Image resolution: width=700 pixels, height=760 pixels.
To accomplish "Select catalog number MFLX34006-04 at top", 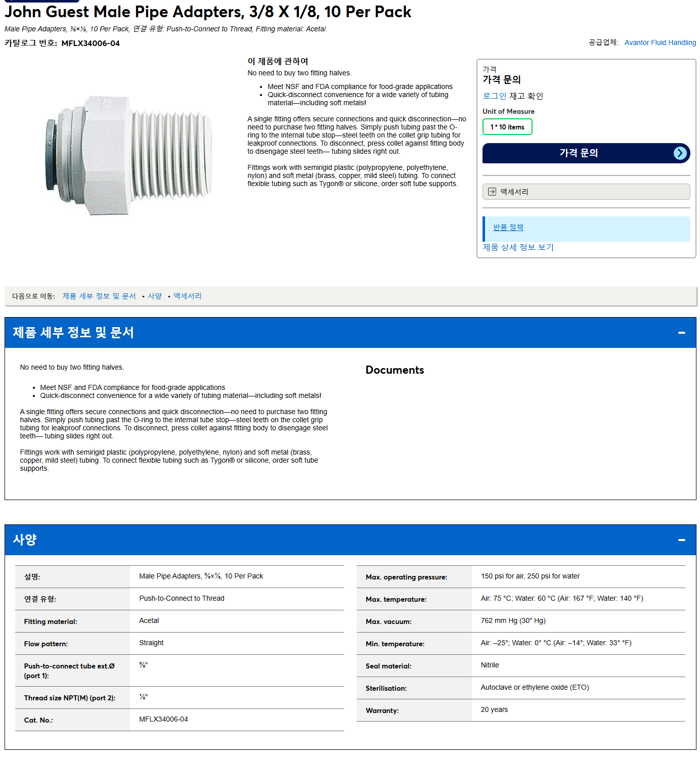I will [x=91, y=43].
